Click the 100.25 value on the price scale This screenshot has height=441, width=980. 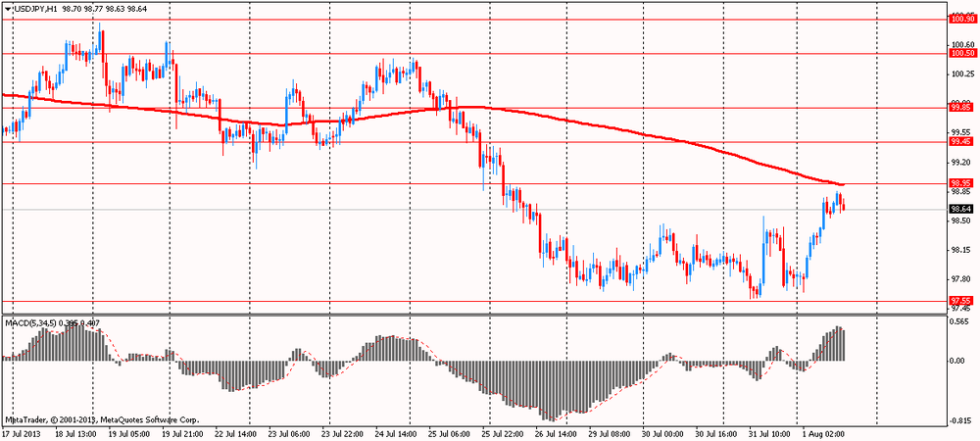point(962,74)
